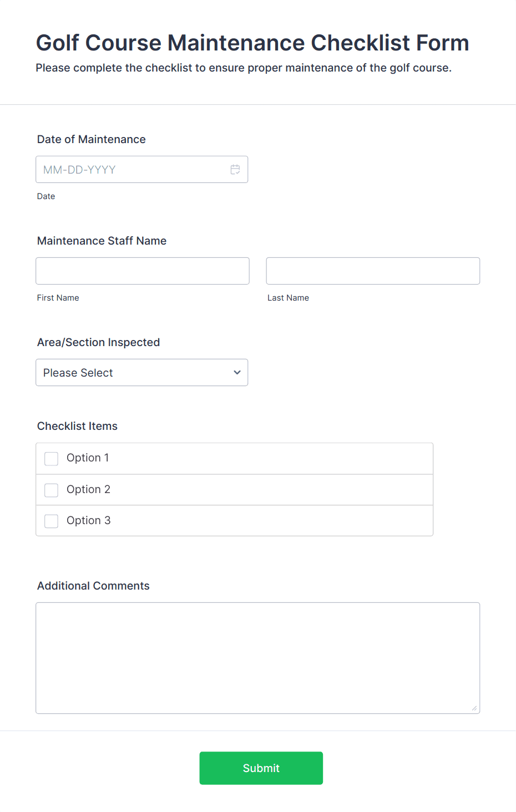Click the MM-DD-YYYY date placeholder
Viewport: 516px width, 812px height.
[79, 169]
